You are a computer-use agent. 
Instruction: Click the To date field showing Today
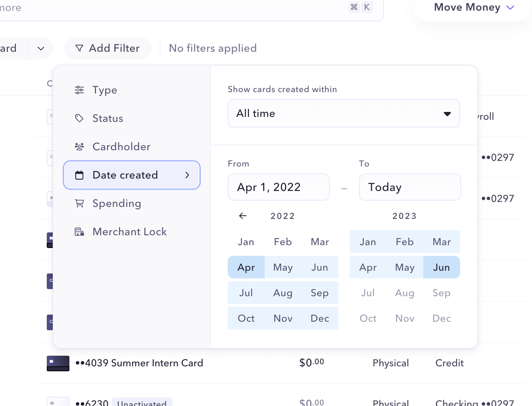410,187
